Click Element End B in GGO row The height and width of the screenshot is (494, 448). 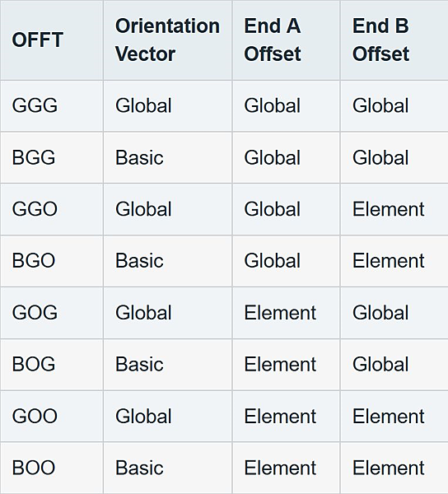(x=388, y=209)
